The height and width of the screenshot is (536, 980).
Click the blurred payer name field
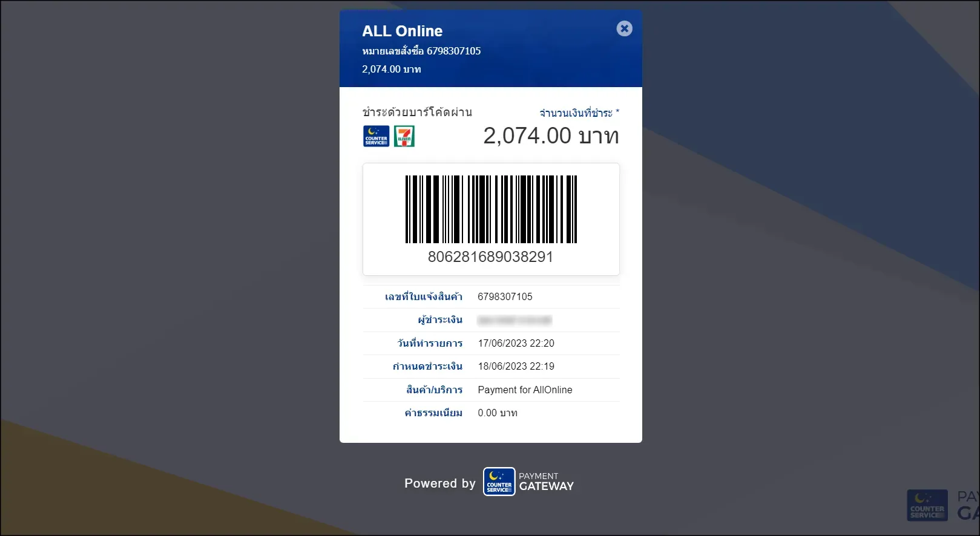point(515,320)
